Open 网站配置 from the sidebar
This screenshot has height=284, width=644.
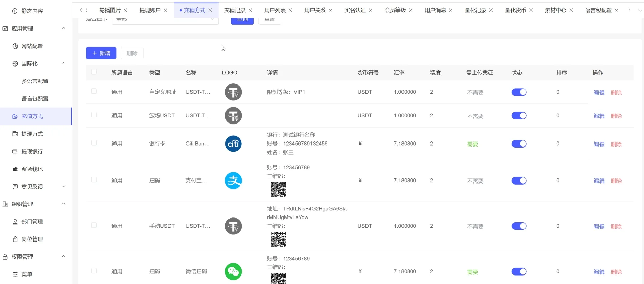[x=32, y=46]
